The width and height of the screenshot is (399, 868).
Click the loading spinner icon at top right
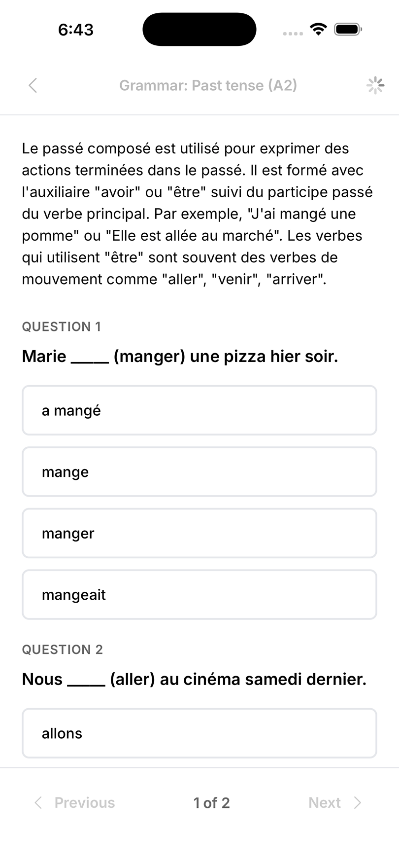[x=375, y=85]
